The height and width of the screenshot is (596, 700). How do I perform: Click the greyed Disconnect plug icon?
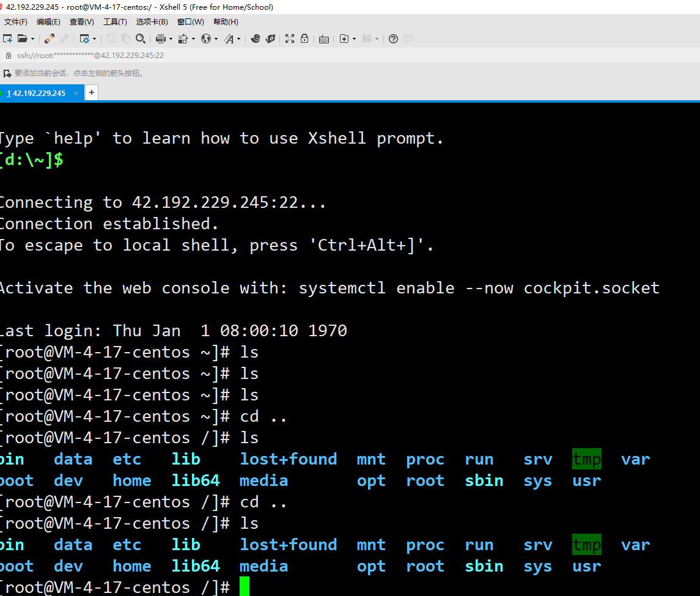tap(64, 39)
